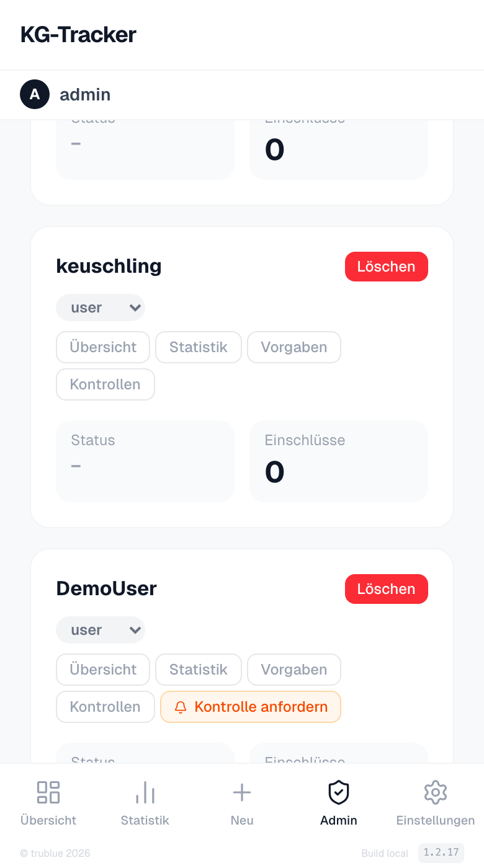Open the Übersicht grid icon in bottom navigation
This screenshot has height=868, width=484.
click(48, 792)
